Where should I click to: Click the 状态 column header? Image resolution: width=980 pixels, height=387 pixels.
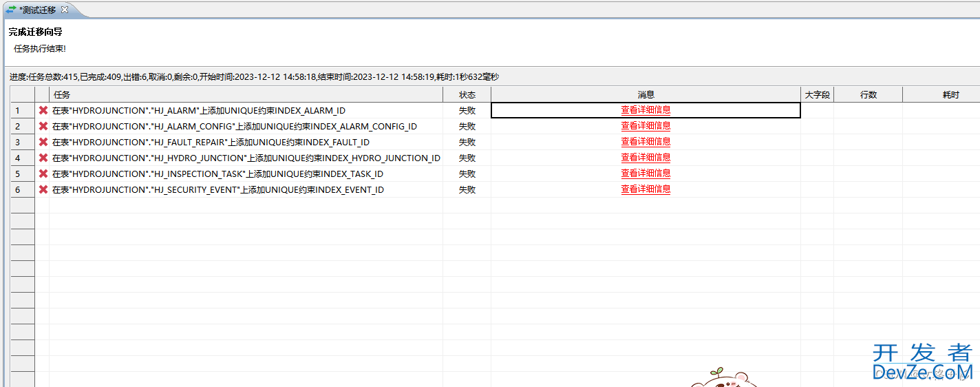467,94
